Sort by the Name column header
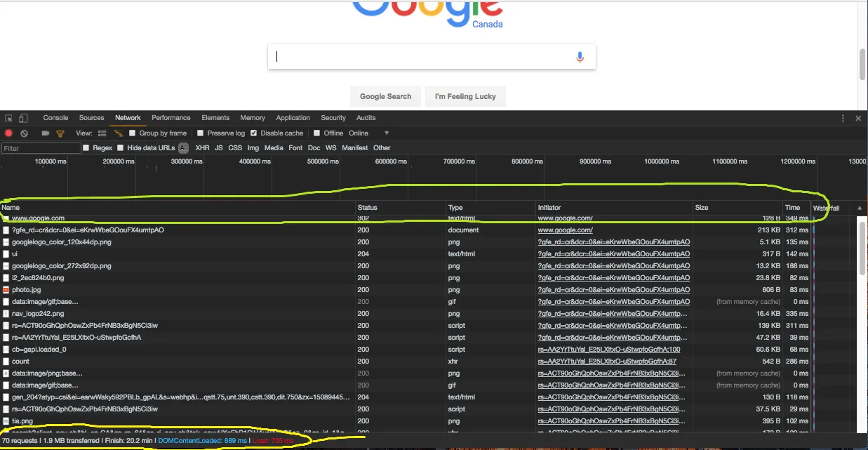This screenshot has height=450, width=868. 178,208
